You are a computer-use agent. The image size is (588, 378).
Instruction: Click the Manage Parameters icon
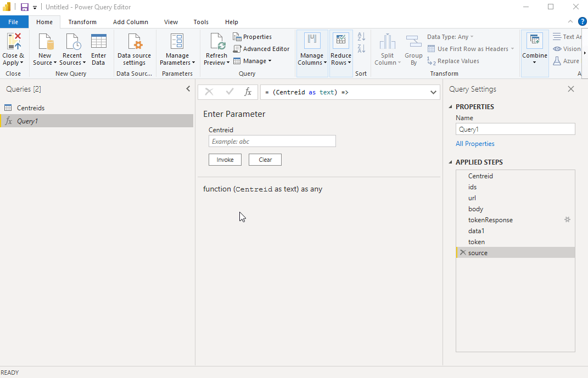click(177, 42)
